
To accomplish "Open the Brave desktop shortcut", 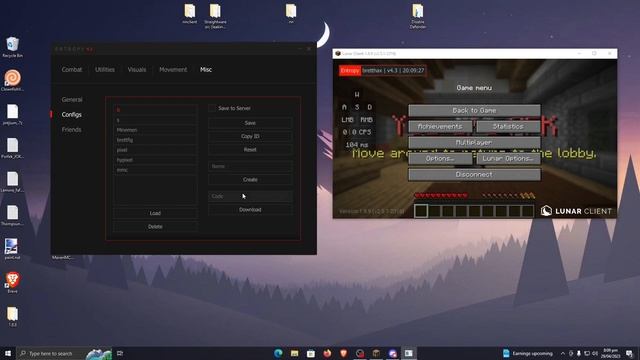I will (12, 282).
